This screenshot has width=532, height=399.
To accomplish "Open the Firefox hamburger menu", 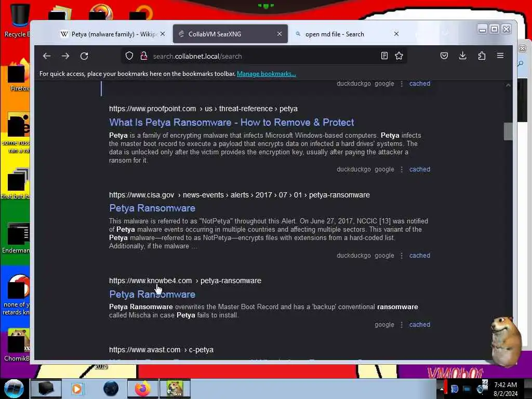I will pyautogui.click(x=500, y=56).
